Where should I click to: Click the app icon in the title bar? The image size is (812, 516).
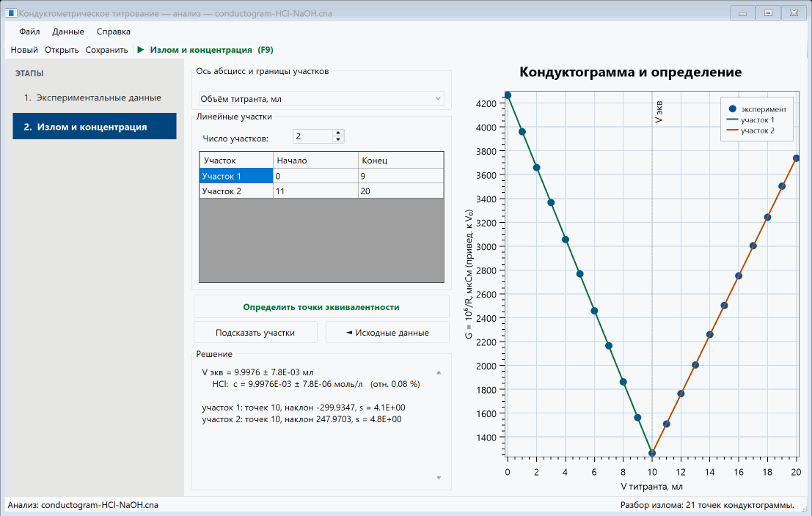coord(11,13)
